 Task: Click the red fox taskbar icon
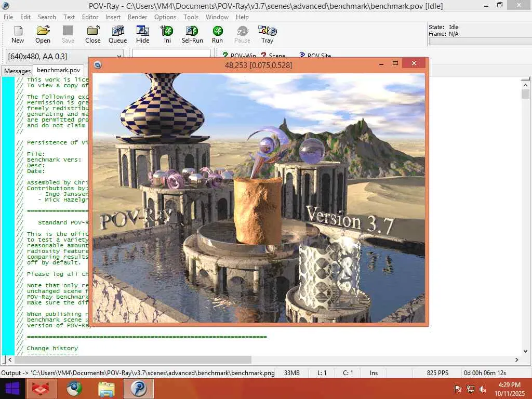pos(41,389)
